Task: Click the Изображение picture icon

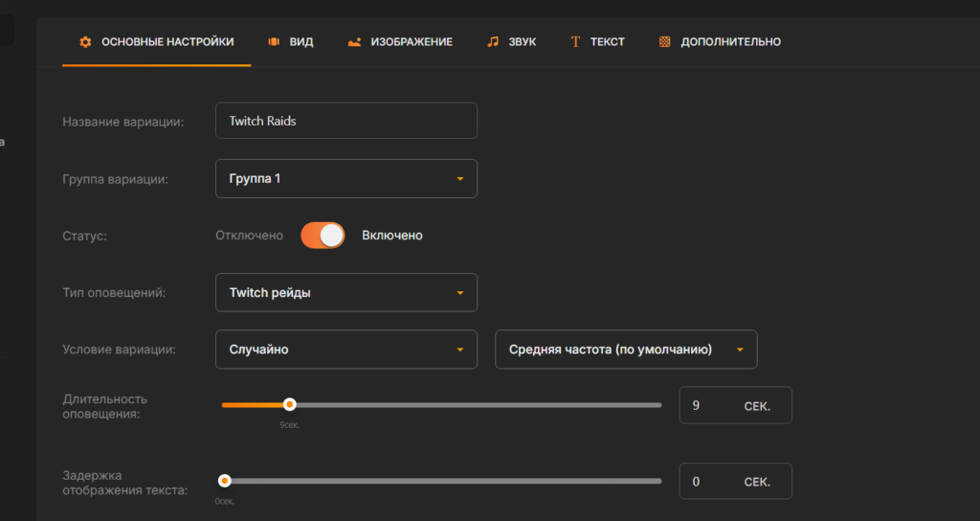Action: click(354, 42)
